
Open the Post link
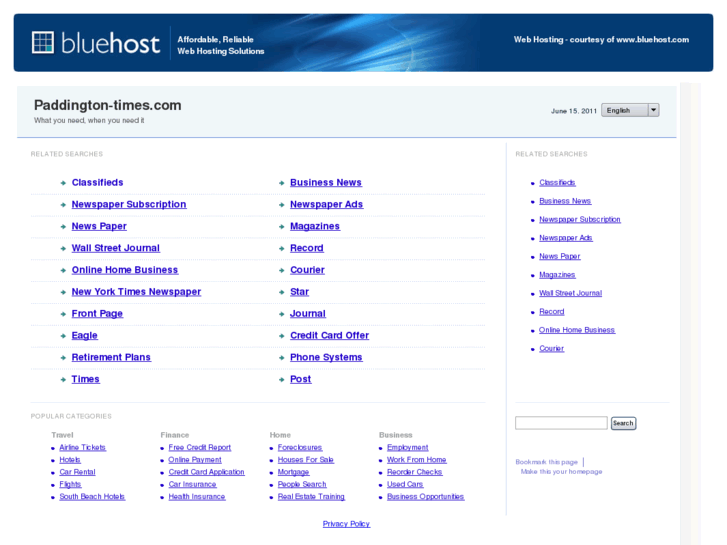tap(300, 379)
